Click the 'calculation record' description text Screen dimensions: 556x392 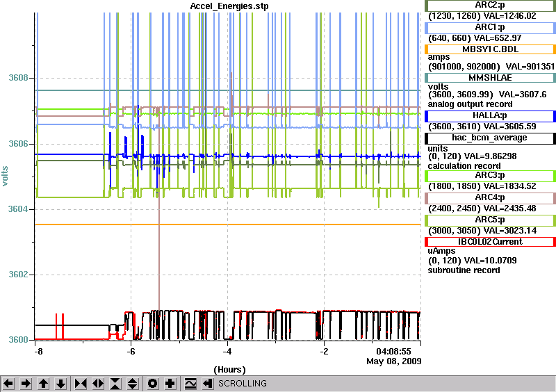click(x=464, y=166)
